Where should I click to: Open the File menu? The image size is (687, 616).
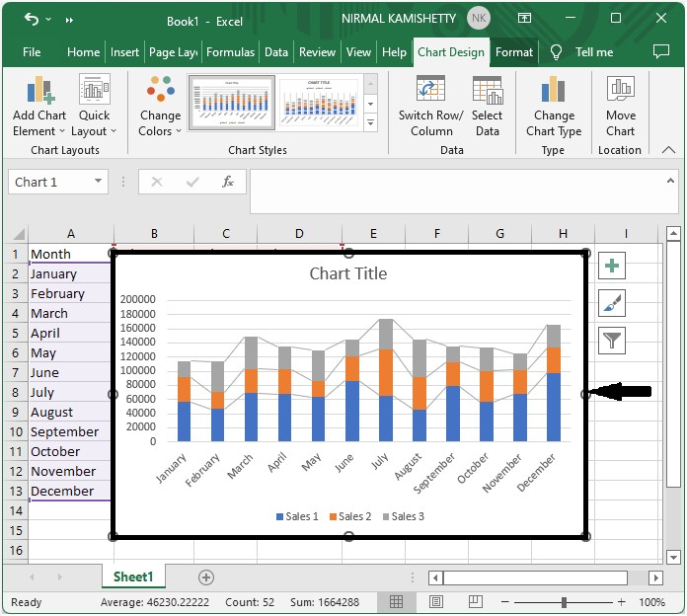point(32,52)
